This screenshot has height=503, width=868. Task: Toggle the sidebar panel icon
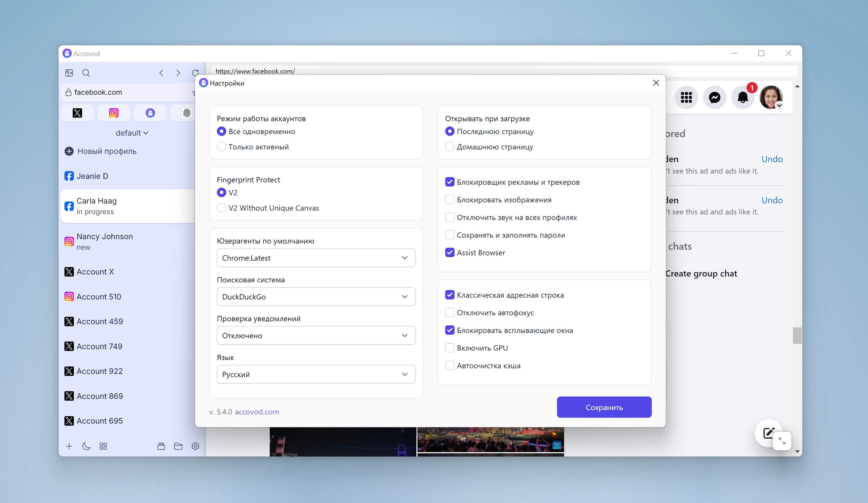69,73
